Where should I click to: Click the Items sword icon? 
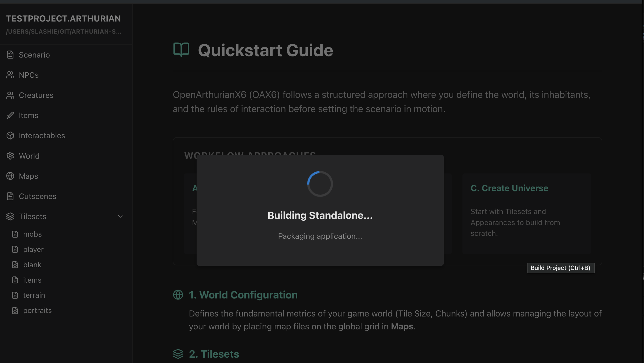coord(10,115)
